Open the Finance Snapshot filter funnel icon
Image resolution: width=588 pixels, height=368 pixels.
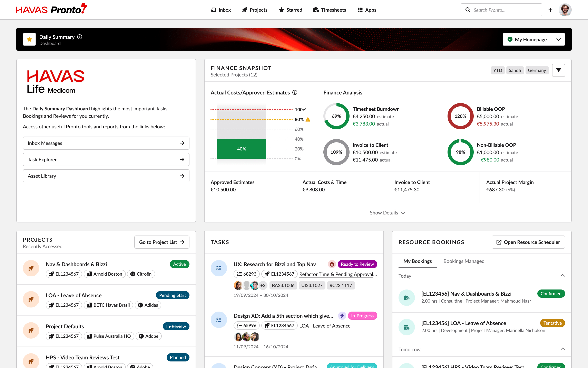(558, 70)
